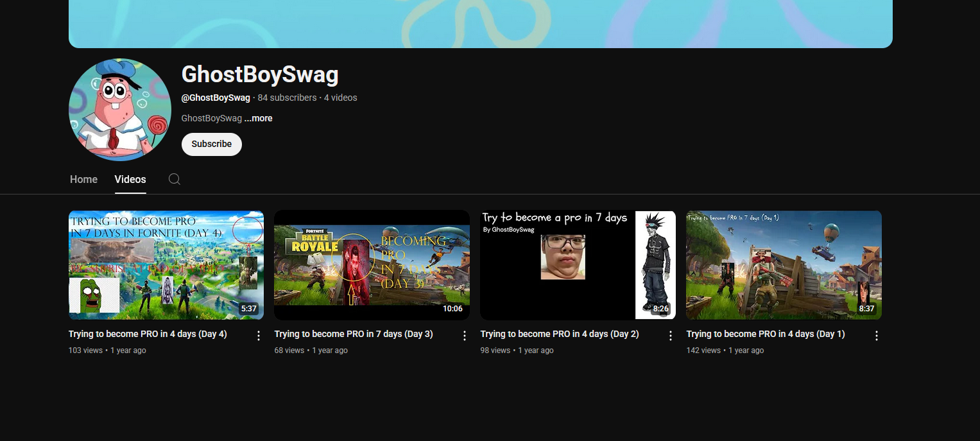980x441 pixels.
Task: Open options menu for Day 4 video
Action: (x=259, y=336)
